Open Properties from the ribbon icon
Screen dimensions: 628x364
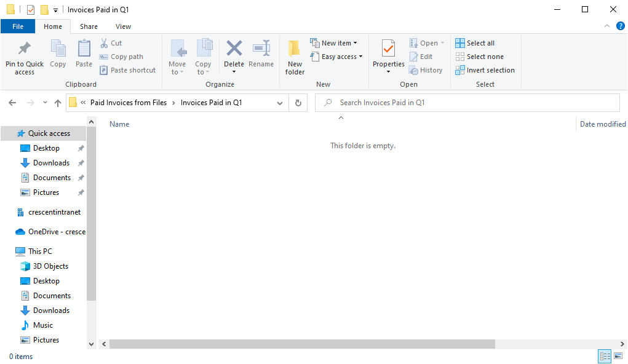[388, 55]
